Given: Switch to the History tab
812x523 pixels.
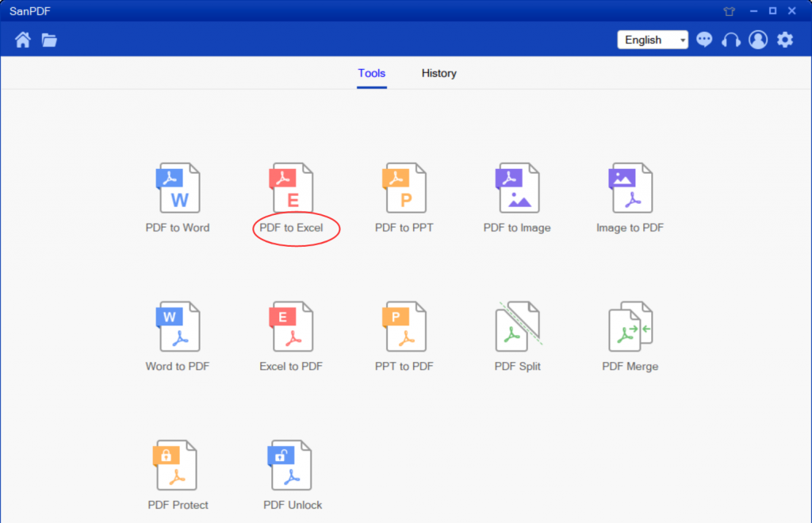Looking at the screenshot, I should pos(439,73).
